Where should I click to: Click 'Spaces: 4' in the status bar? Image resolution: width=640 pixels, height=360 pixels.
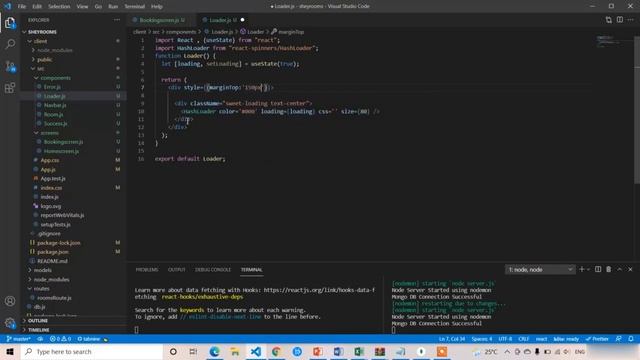point(482,339)
